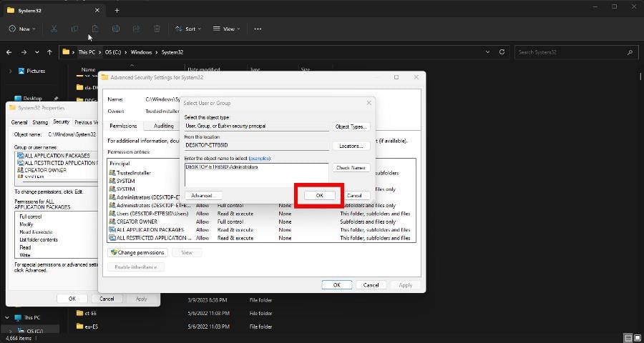Click the ALL APPLICATION PACKAGES icon in Properties
The width and height of the screenshot is (644, 343).
pos(20,156)
